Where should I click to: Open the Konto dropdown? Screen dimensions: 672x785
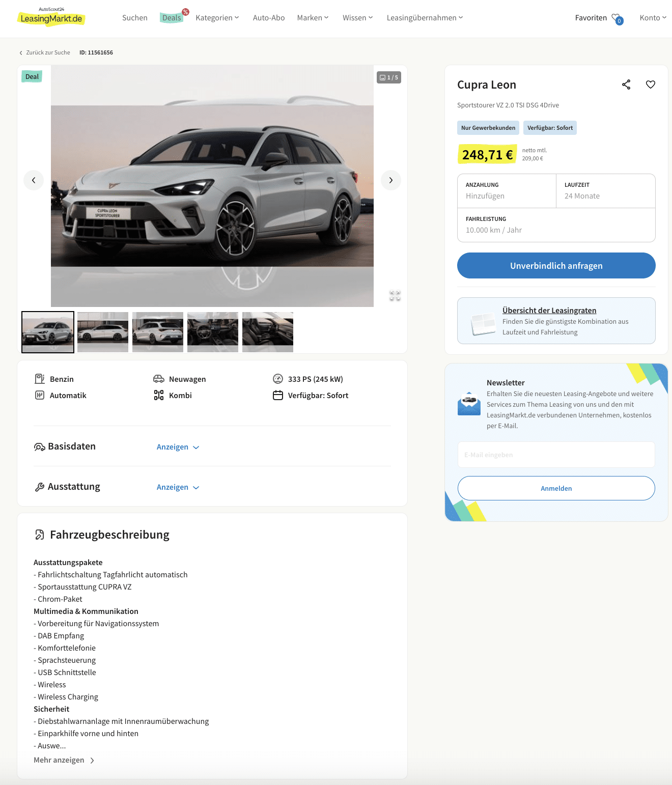(x=653, y=18)
